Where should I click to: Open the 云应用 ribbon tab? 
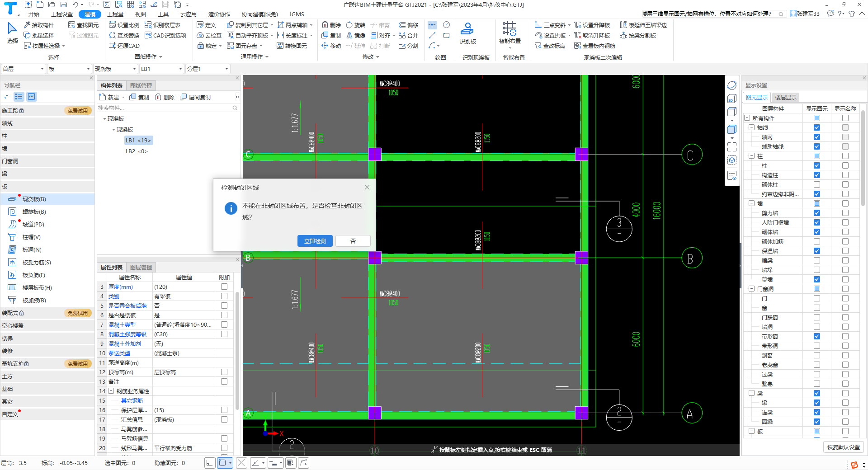pyautogui.click(x=189, y=14)
